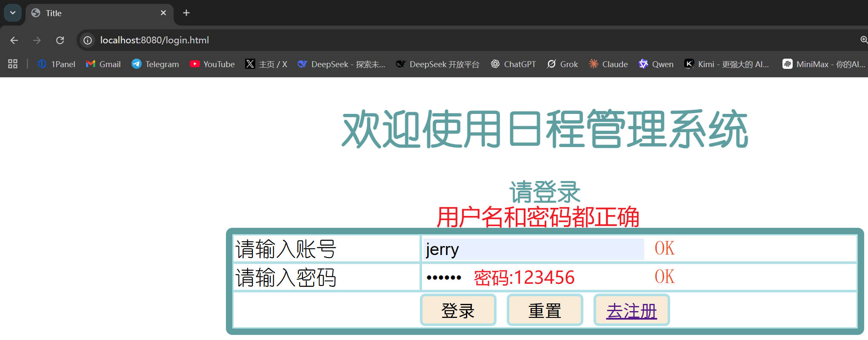
Task: Select the Title tab
Action: coord(100,13)
